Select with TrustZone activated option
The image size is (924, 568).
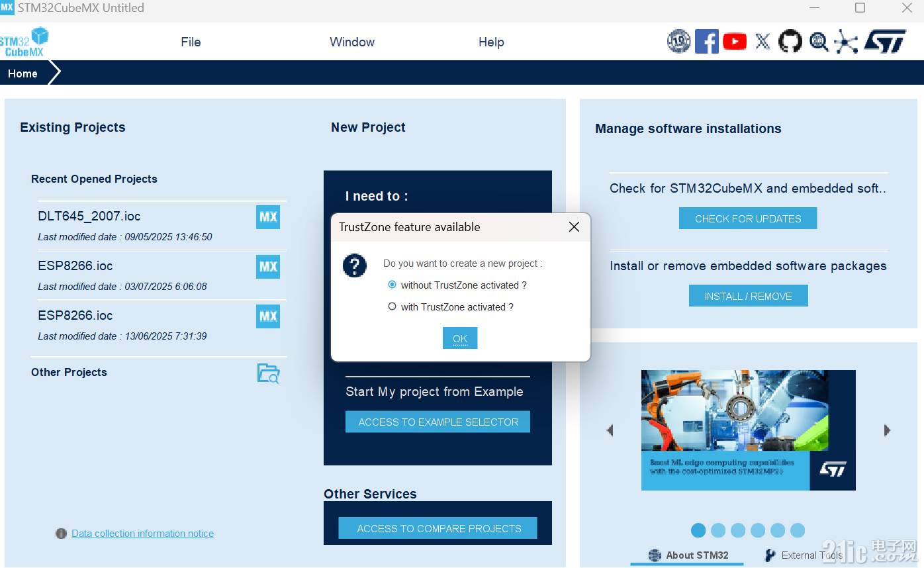(392, 307)
